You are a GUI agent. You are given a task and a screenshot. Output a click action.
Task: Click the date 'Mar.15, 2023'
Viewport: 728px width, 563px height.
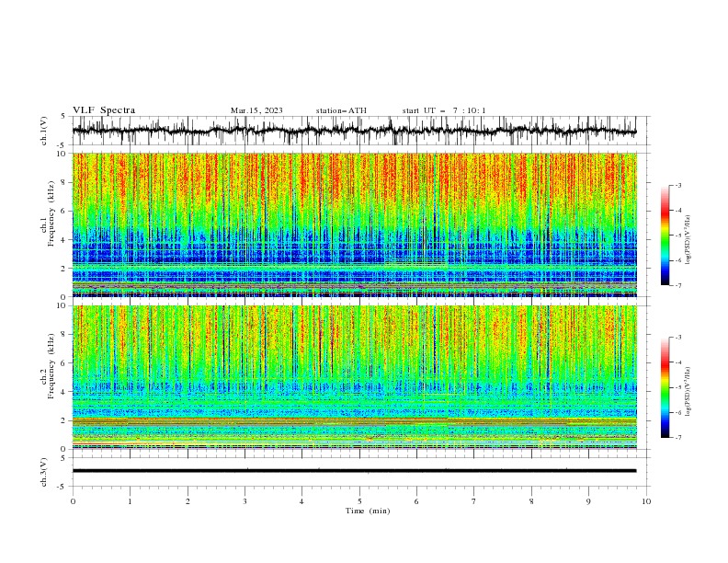256,110
